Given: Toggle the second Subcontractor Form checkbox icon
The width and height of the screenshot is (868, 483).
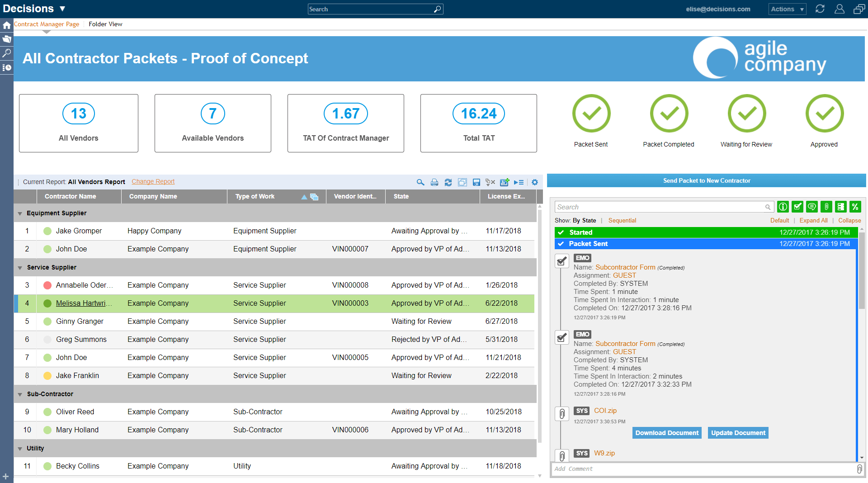Looking at the screenshot, I should pyautogui.click(x=562, y=338).
